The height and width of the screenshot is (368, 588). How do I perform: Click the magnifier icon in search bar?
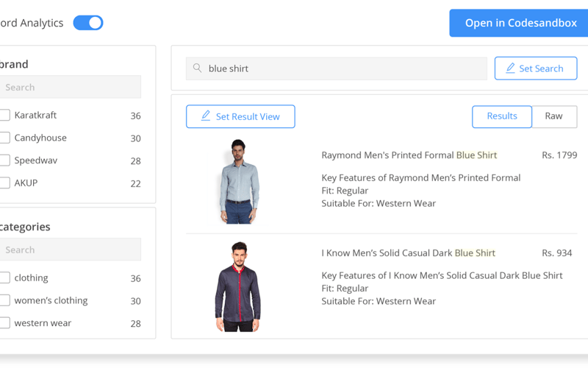click(197, 68)
